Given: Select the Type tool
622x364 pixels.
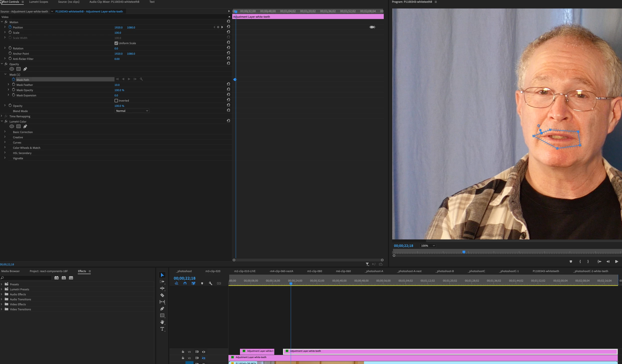Looking at the screenshot, I should point(162,329).
